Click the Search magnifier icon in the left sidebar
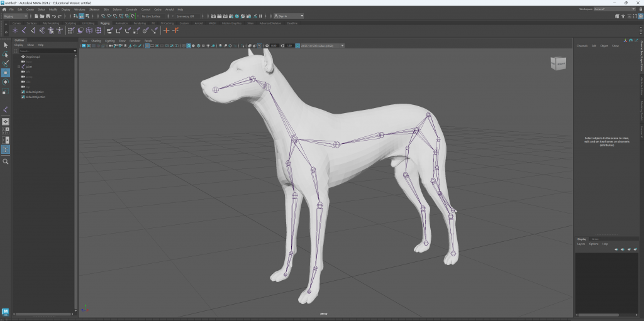This screenshot has height=321, width=644. pos(5,161)
